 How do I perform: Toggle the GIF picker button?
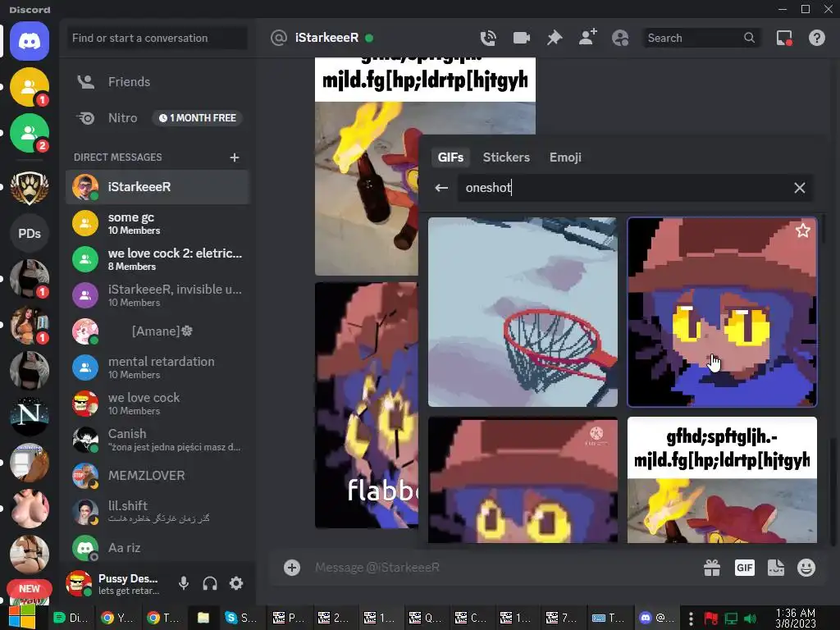(x=745, y=568)
